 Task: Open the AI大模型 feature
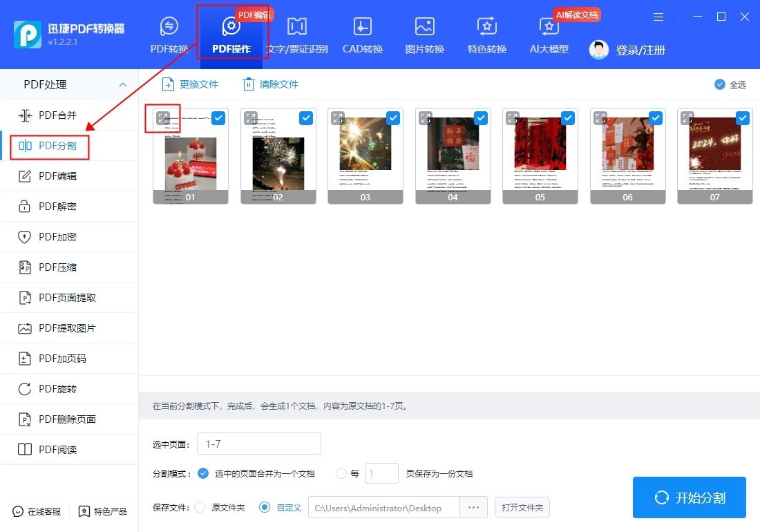(548, 33)
